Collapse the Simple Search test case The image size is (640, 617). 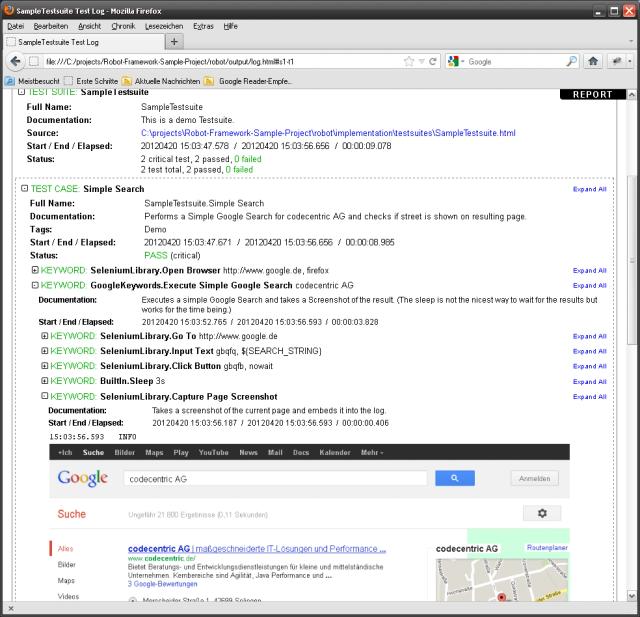coord(25,188)
